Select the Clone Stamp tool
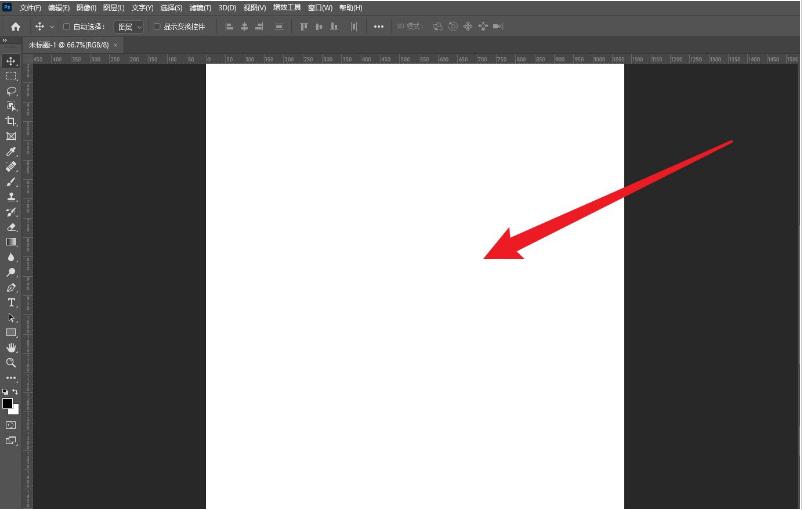The image size is (802, 510). [11, 197]
